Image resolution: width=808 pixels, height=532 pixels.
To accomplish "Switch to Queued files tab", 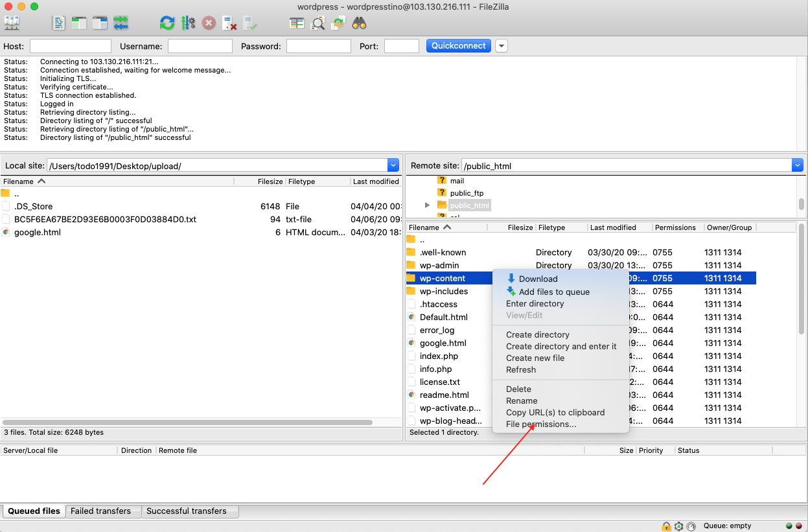I will [x=34, y=511].
